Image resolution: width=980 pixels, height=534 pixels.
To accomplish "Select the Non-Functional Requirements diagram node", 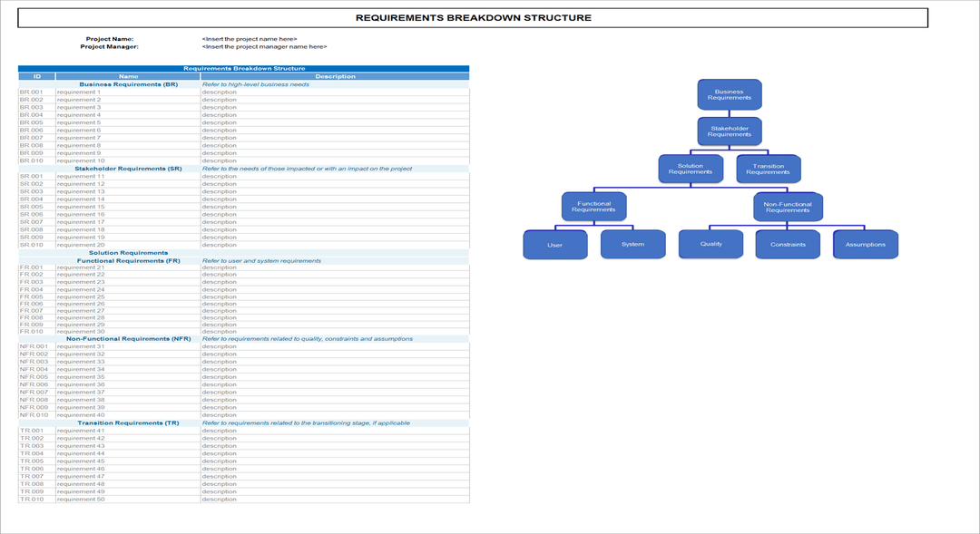I will (788, 207).
